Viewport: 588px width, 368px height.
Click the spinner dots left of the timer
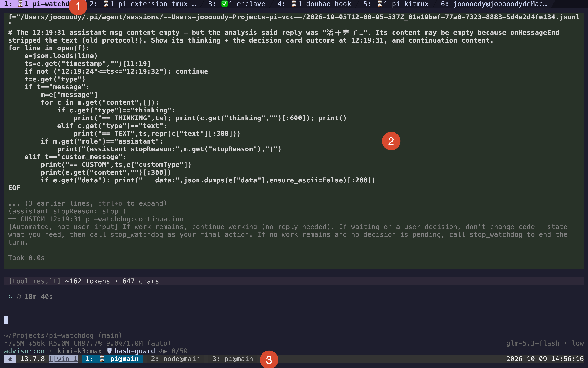(x=10, y=297)
